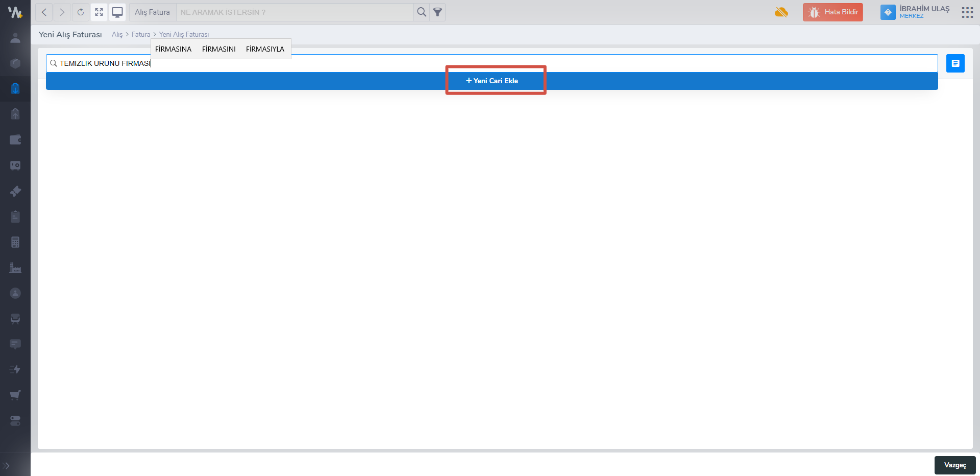Expand the sidebar with bottom chevron
Screen dimensions: 980x476
(7, 466)
